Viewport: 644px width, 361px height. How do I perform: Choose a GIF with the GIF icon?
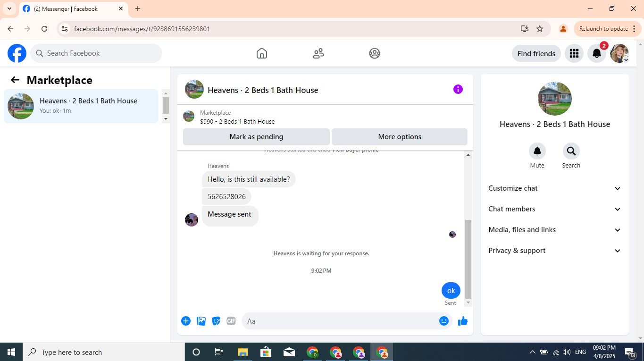point(231,321)
